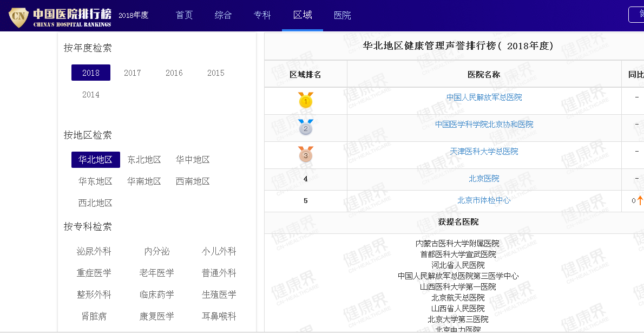Screen dimensions: 644x333
Task: Pick year 2014 filter
Action: [x=91, y=95]
